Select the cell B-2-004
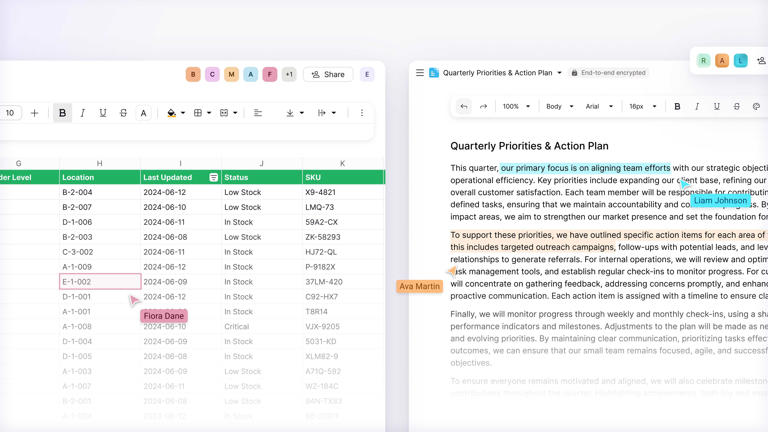768x432 pixels. click(x=99, y=192)
